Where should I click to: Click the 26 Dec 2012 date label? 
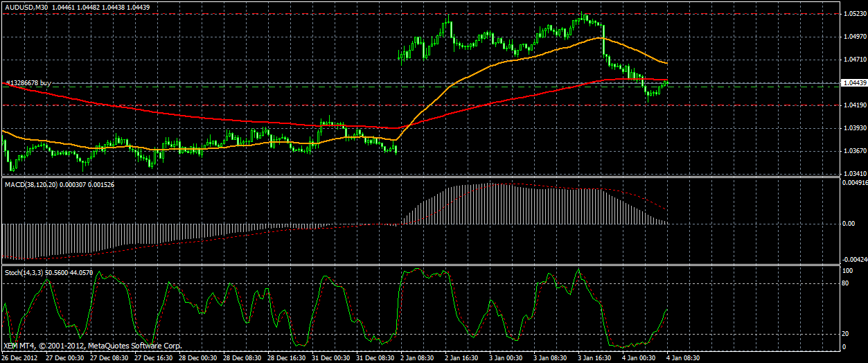click(20, 358)
